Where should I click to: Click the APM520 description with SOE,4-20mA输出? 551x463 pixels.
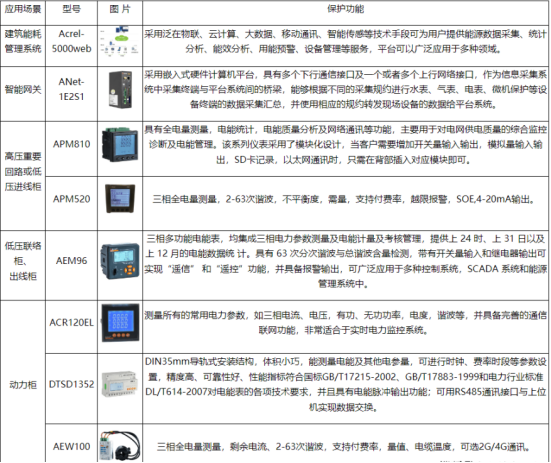coord(345,199)
